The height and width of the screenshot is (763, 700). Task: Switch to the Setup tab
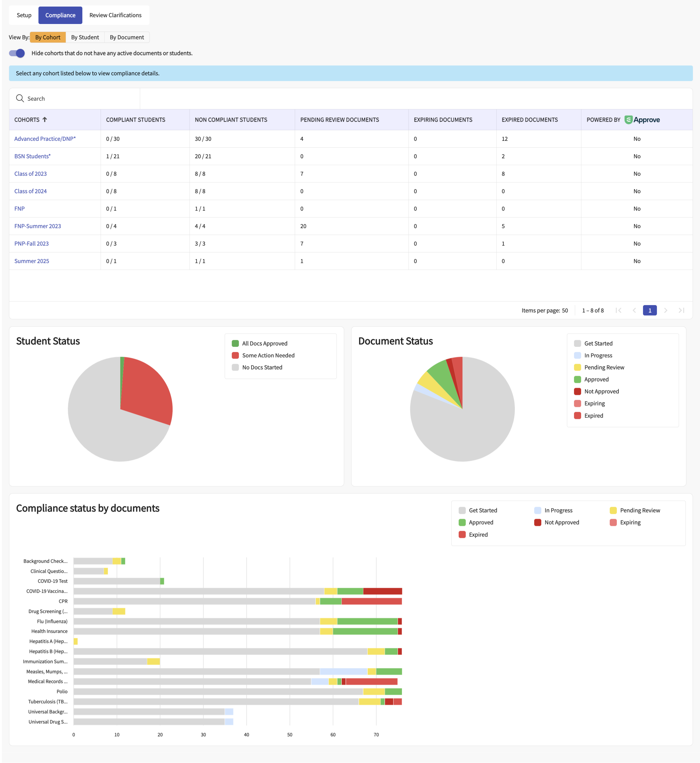[24, 15]
